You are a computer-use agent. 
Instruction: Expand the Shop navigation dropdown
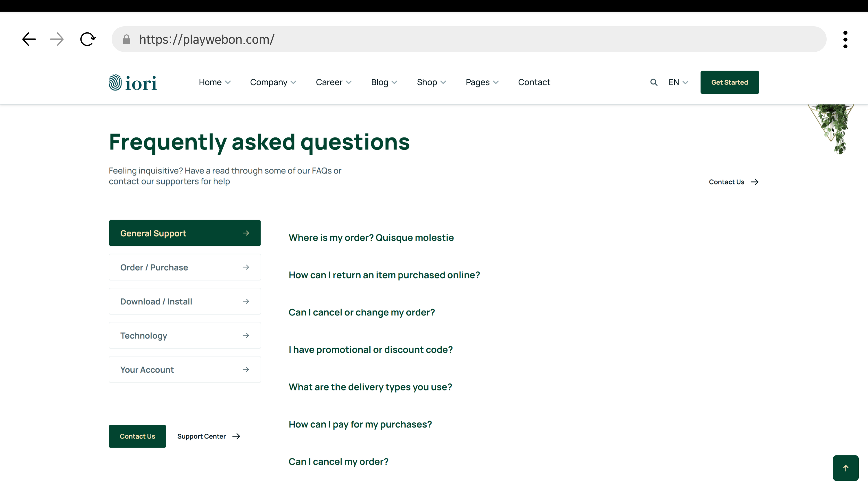click(431, 82)
